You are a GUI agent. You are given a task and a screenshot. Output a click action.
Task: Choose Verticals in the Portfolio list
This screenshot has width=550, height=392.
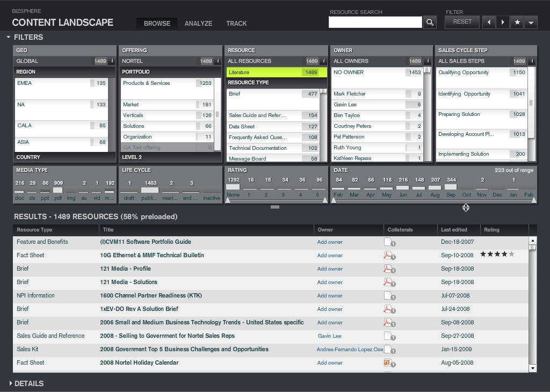pos(168,115)
